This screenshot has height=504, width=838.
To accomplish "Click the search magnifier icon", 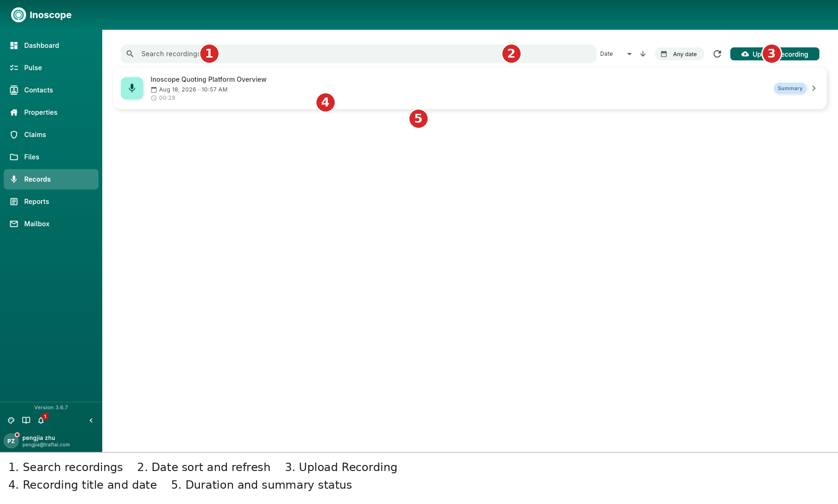I will 130,54.
